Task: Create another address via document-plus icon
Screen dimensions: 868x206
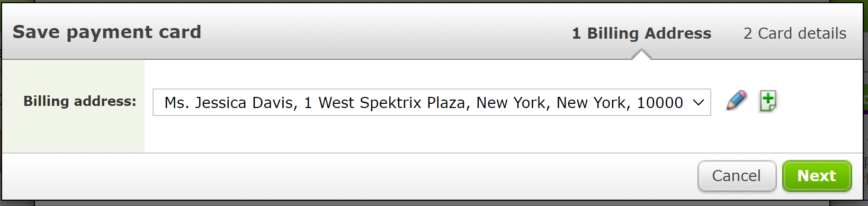Action: pos(768,101)
